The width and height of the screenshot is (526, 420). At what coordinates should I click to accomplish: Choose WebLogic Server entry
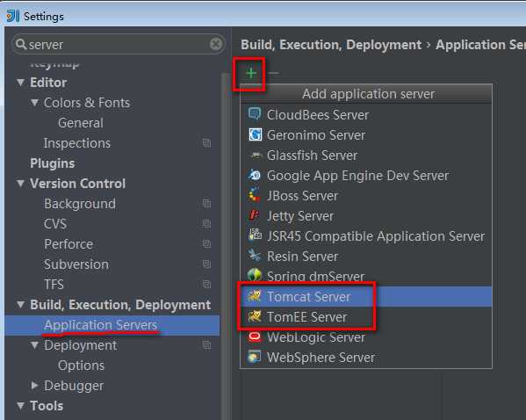pos(366,337)
